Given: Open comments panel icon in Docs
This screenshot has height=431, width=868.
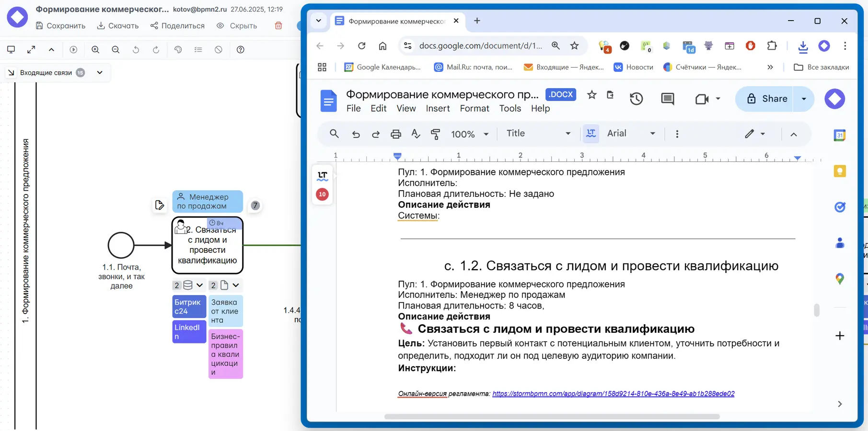Looking at the screenshot, I should (x=668, y=99).
